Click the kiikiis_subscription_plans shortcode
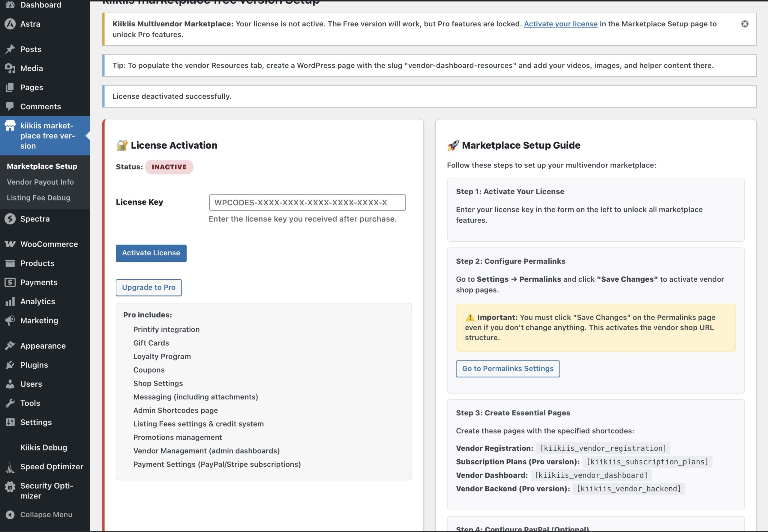 pyautogui.click(x=647, y=461)
